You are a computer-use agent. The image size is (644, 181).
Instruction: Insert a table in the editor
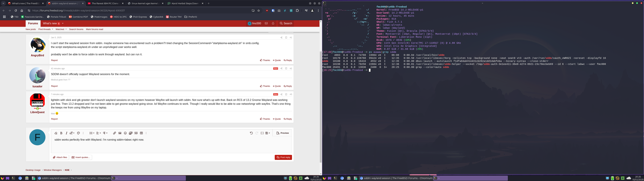coord(141,133)
